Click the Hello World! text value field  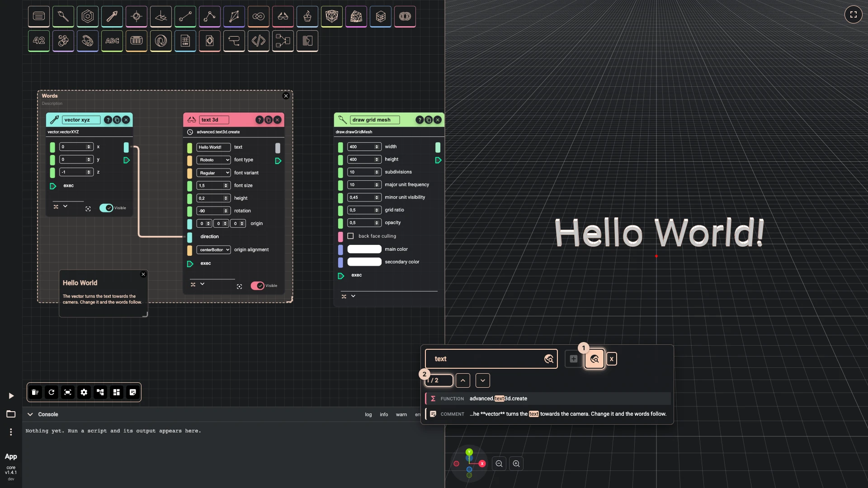(x=213, y=147)
